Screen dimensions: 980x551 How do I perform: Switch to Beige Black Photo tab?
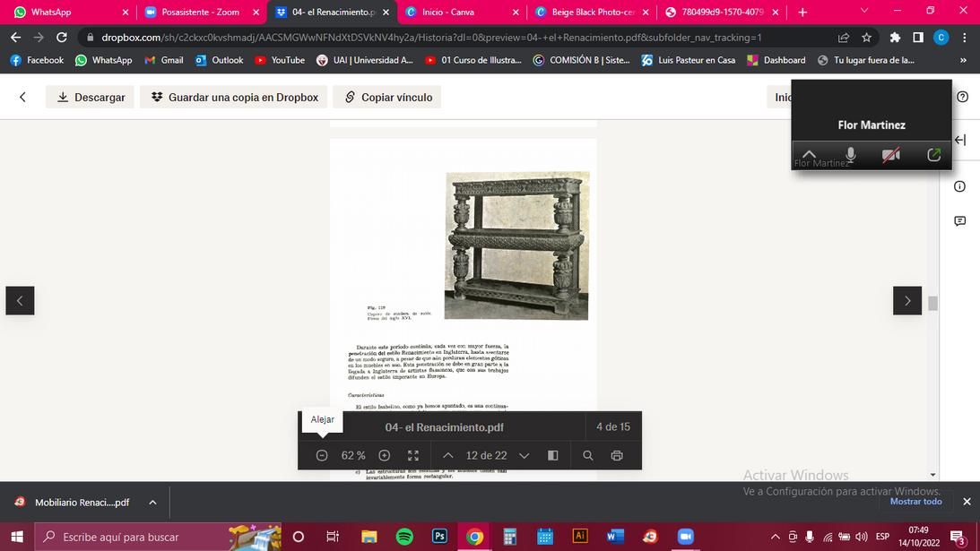point(591,12)
